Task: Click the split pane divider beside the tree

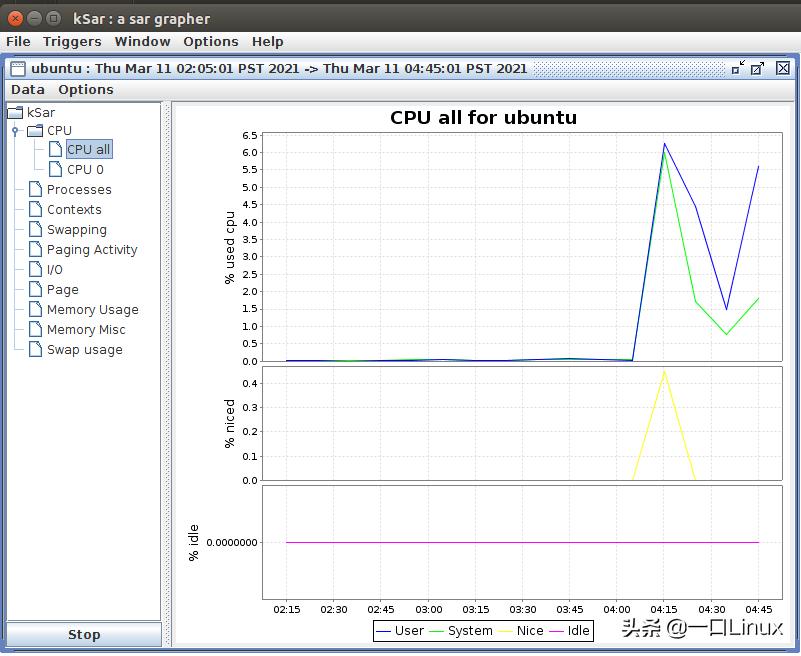Action: (x=167, y=370)
